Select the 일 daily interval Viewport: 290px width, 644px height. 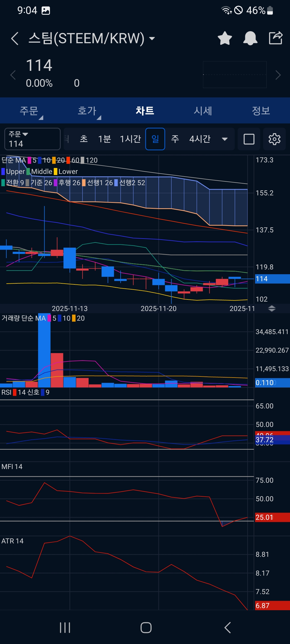point(155,139)
